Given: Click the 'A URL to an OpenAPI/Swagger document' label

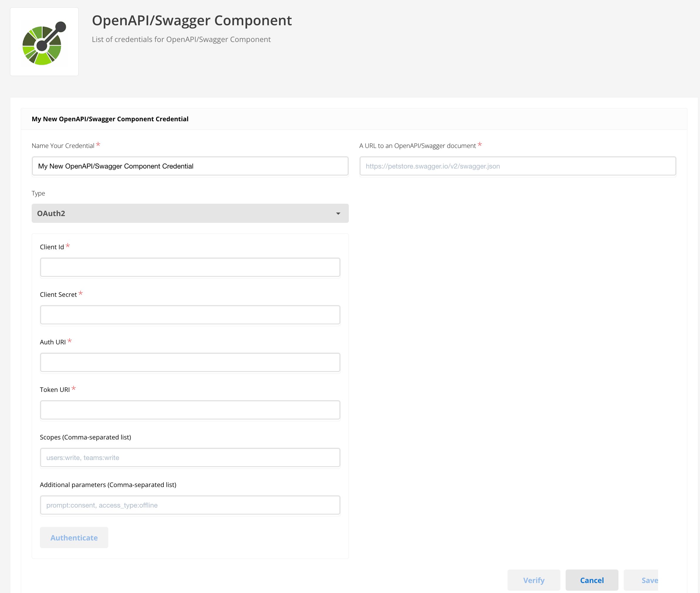Looking at the screenshot, I should pos(417,146).
